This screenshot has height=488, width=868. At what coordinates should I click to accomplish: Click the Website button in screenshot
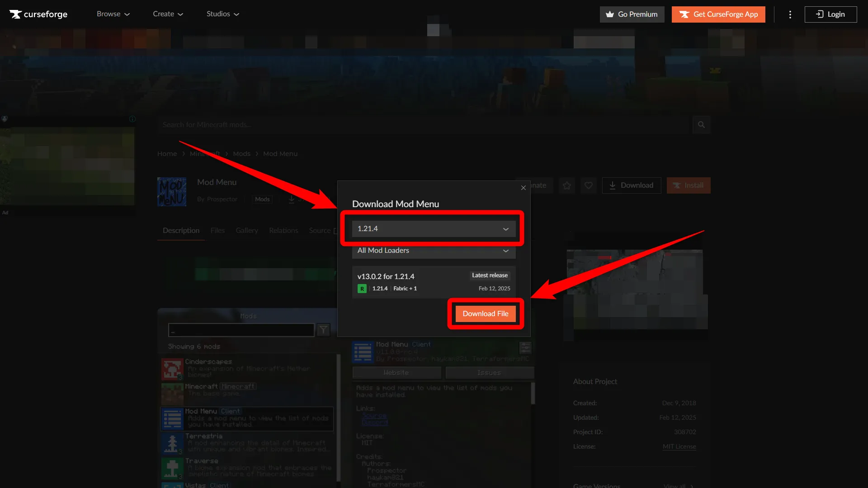click(x=396, y=373)
